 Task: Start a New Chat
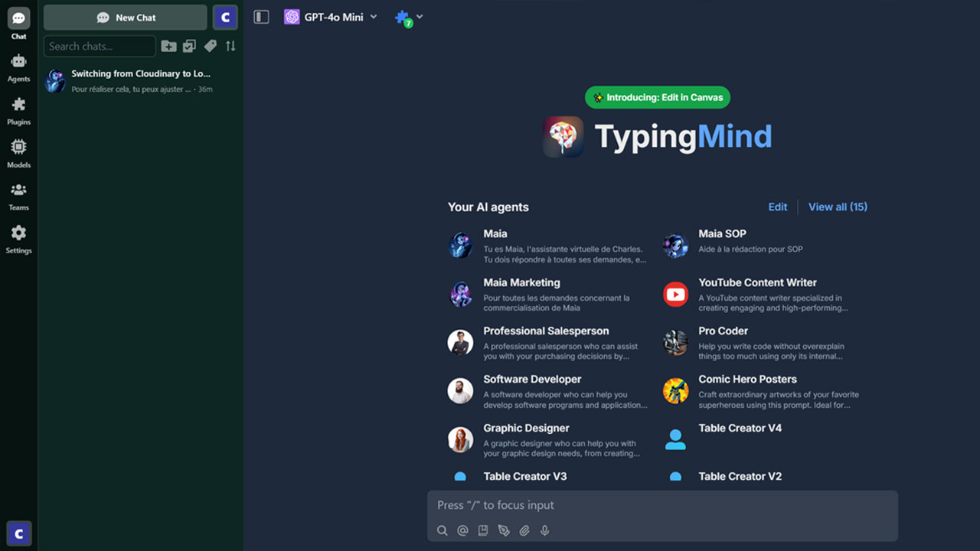coord(126,18)
